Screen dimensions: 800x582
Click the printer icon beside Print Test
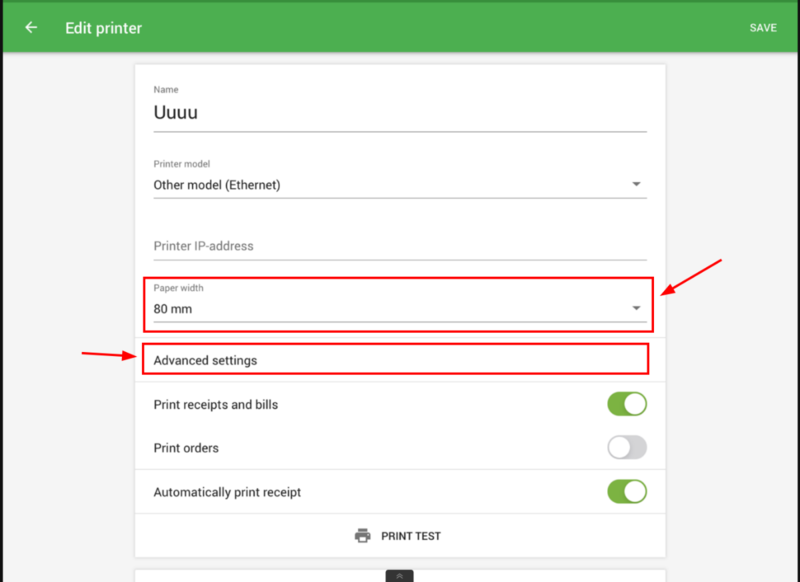pos(363,536)
